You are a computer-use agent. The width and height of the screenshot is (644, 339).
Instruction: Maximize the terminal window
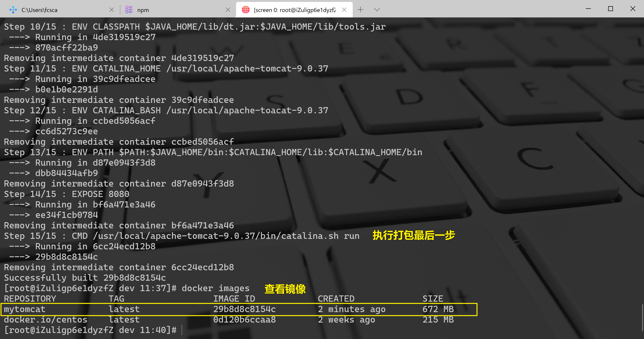pyautogui.click(x=610, y=9)
